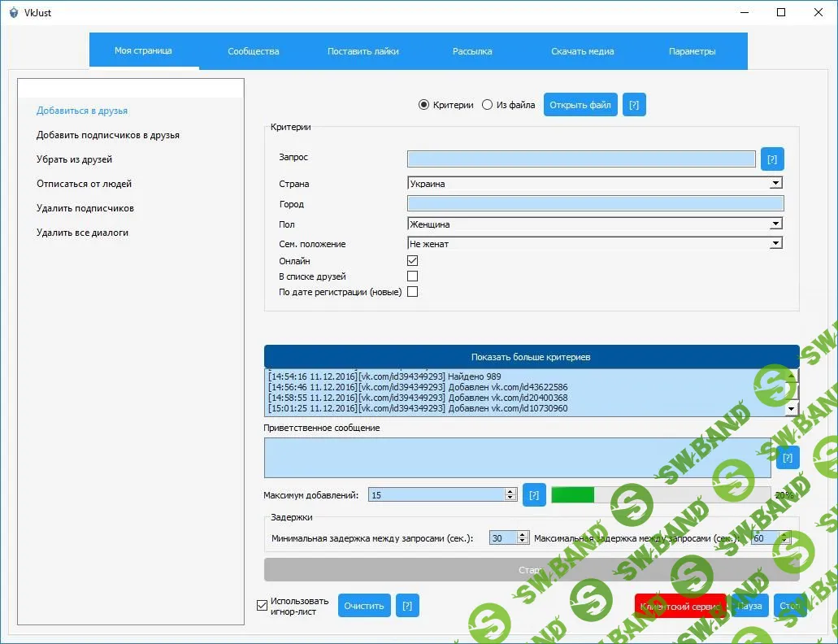
Task: Click help icon next to Максимум добавлений
Action: tap(534, 494)
